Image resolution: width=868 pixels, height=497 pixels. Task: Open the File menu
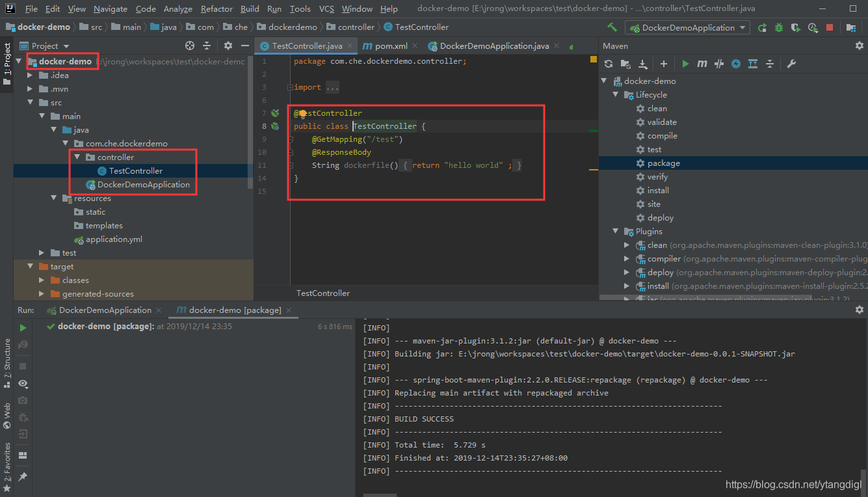pos(31,9)
